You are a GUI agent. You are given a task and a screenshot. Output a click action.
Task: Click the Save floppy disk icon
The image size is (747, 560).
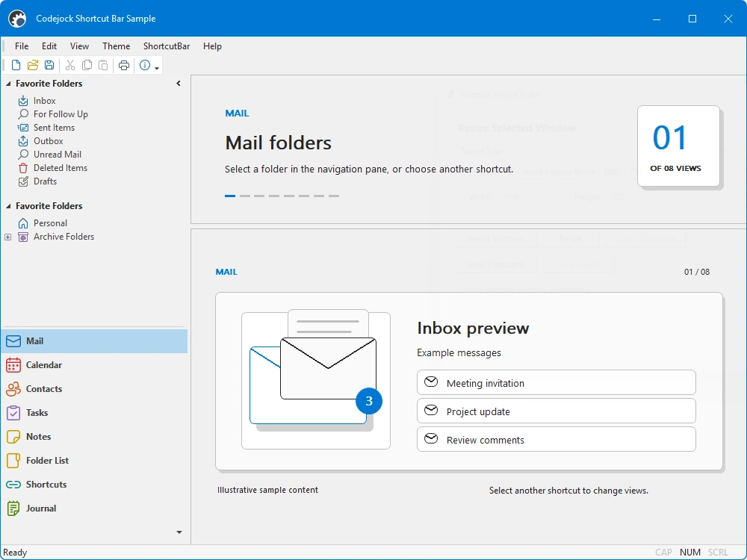click(x=49, y=65)
